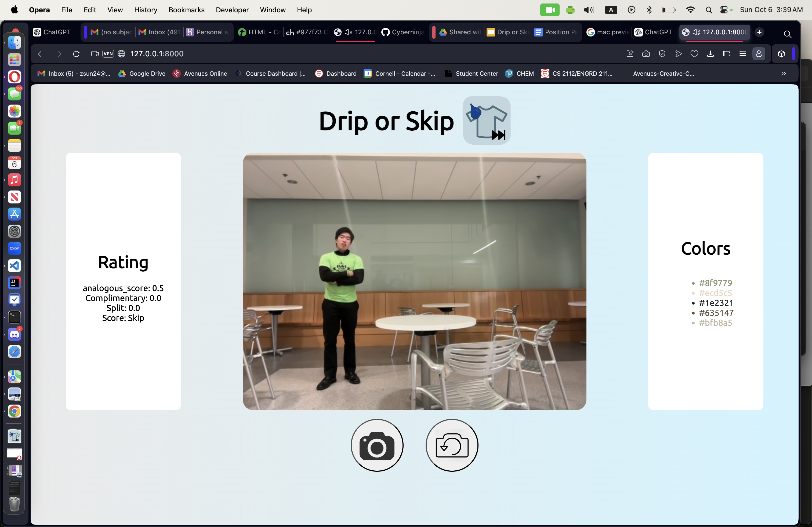Click the retake photo camera button
The width and height of the screenshot is (812, 527).
pyautogui.click(x=452, y=445)
